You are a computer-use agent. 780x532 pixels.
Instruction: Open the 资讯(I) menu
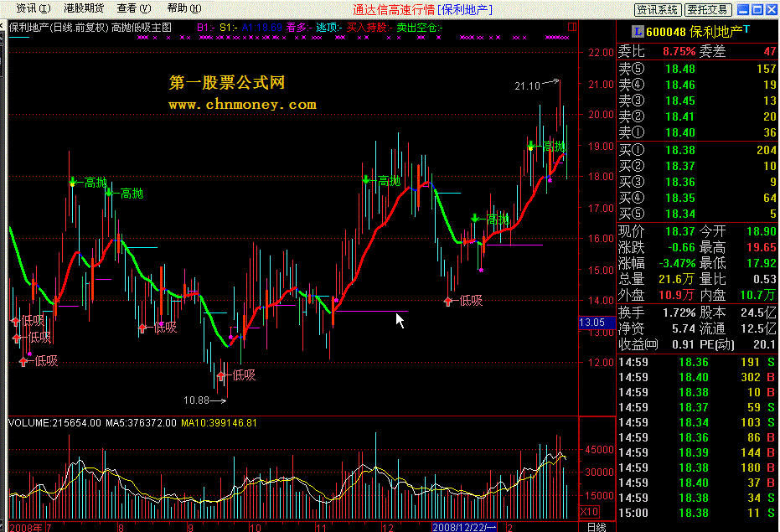coord(34,8)
